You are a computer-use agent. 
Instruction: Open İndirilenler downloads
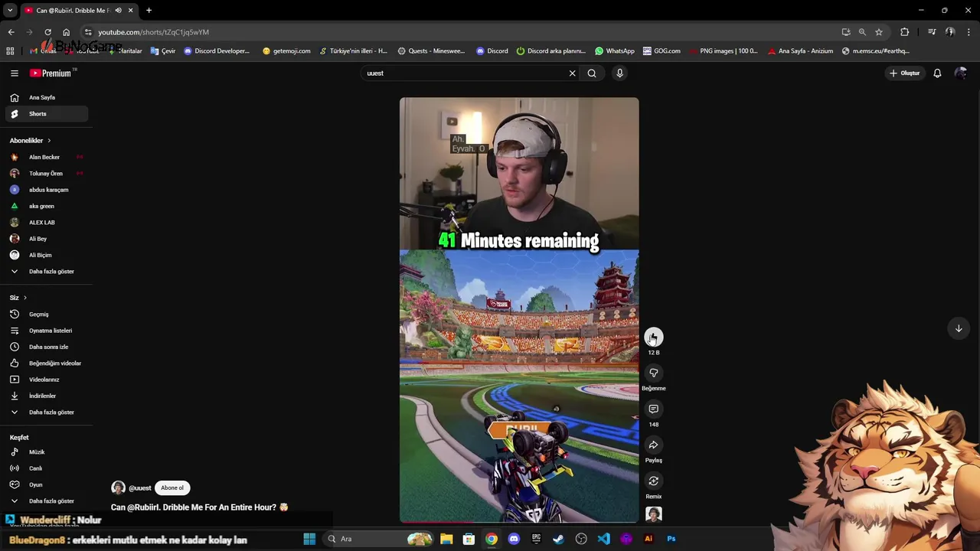point(47,396)
